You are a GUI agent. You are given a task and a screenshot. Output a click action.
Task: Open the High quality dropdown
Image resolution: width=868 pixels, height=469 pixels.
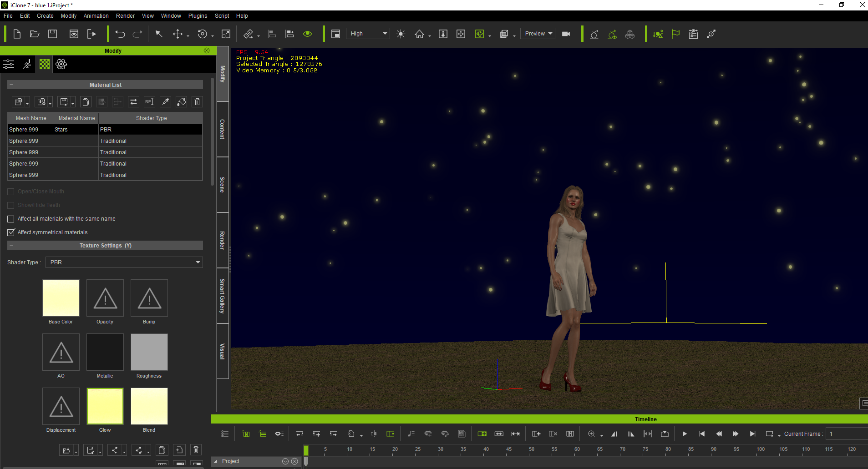368,34
